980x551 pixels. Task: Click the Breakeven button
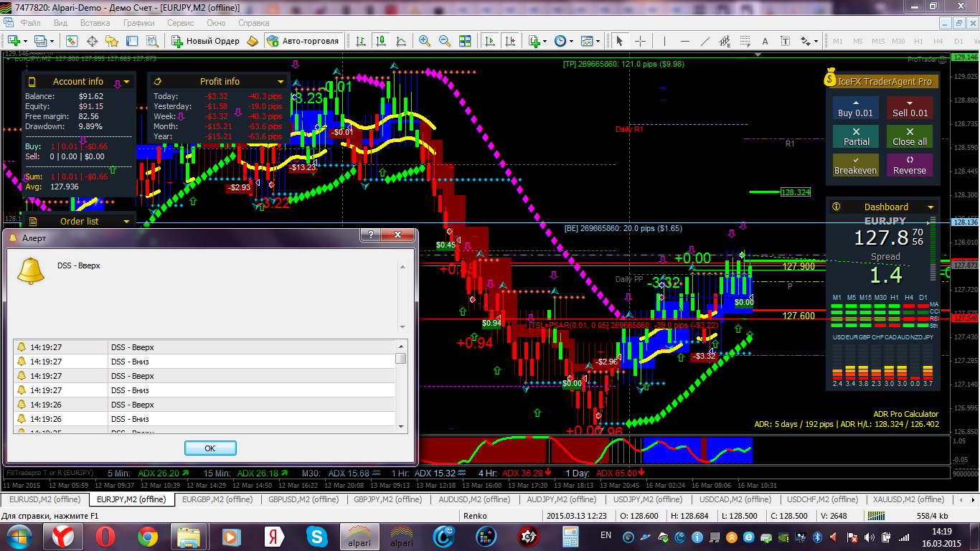pos(856,165)
